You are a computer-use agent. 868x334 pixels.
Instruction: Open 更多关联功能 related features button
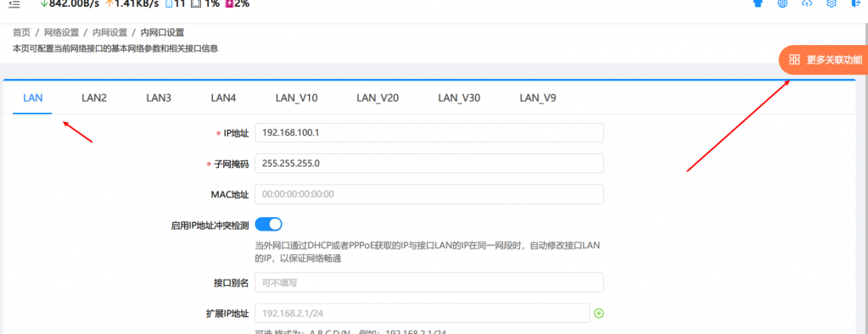click(824, 59)
